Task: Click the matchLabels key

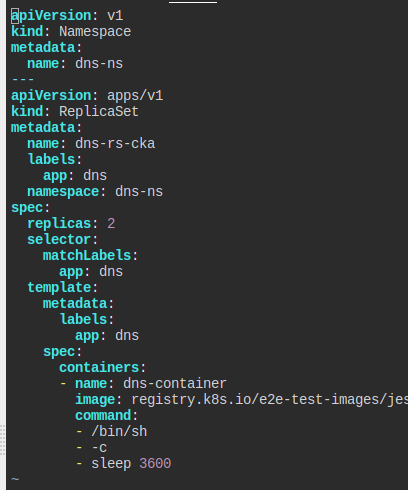Action: pyautogui.click(x=87, y=256)
